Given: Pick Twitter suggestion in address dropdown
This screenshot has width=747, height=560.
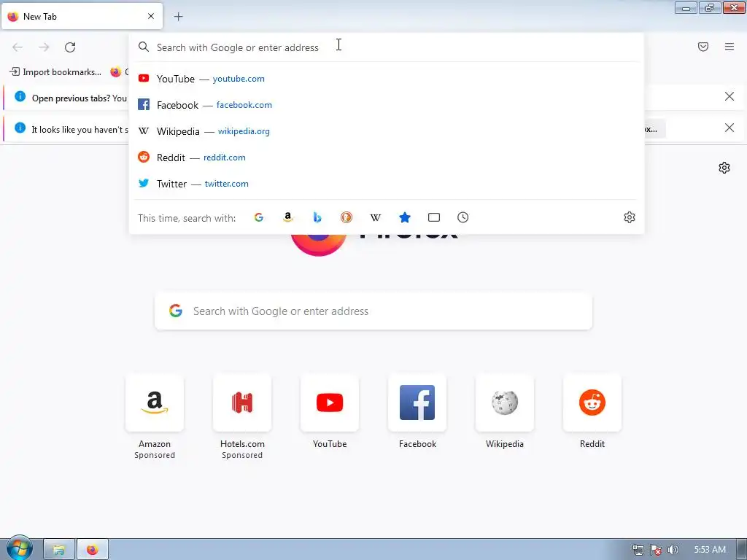Looking at the screenshot, I should 387,183.
